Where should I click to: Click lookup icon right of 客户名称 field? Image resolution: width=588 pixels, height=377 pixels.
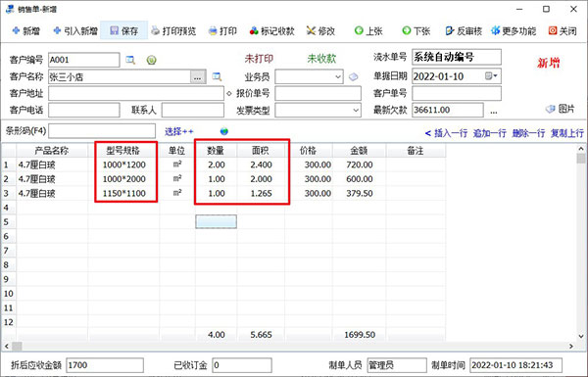coord(217,76)
